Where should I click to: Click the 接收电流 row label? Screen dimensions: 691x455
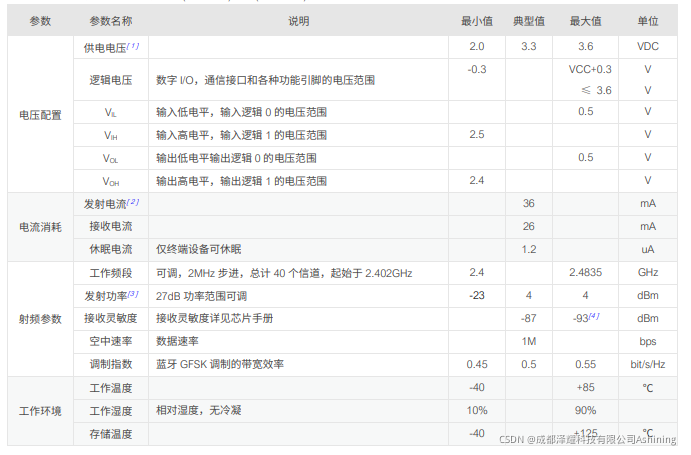tap(111, 226)
